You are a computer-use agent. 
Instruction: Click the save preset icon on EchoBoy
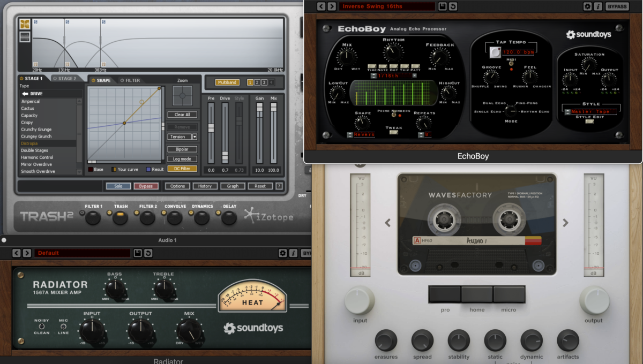coord(443,6)
